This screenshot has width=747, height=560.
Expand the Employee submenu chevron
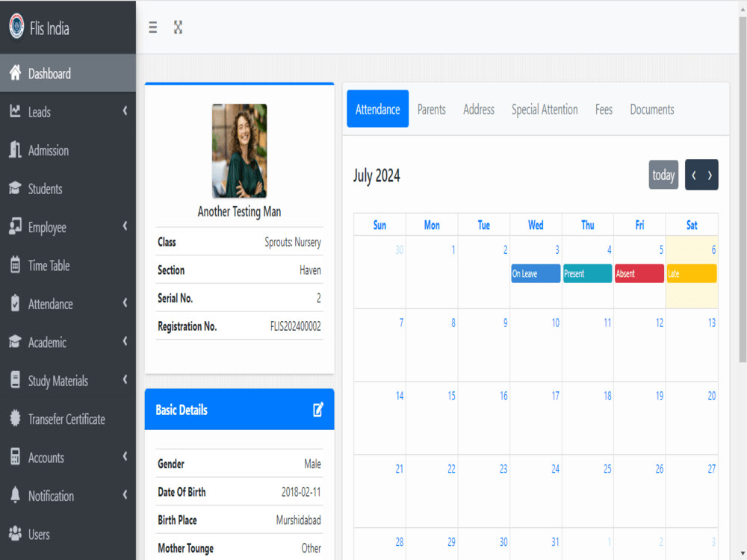125,226
